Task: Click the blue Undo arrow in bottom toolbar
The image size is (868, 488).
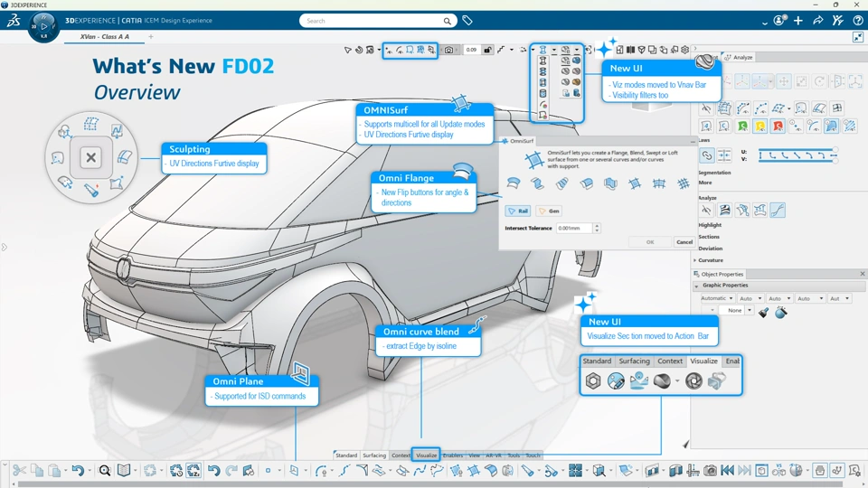Action: tap(78, 470)
